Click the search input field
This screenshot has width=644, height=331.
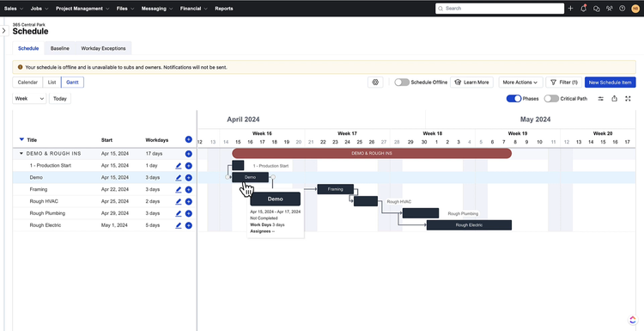pyautogui.click(x=500, y=9)
